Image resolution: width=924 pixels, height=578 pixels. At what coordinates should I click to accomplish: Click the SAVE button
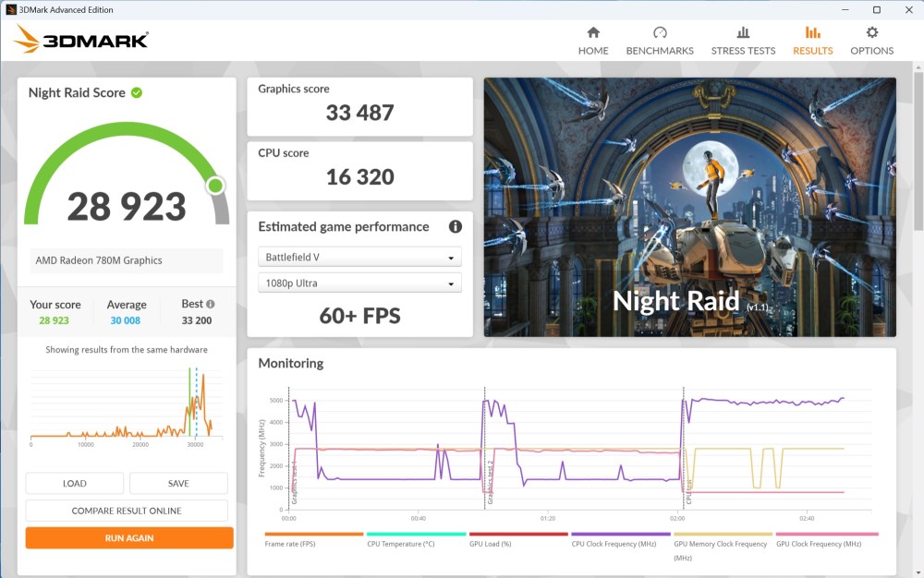(x=178, y=483)
